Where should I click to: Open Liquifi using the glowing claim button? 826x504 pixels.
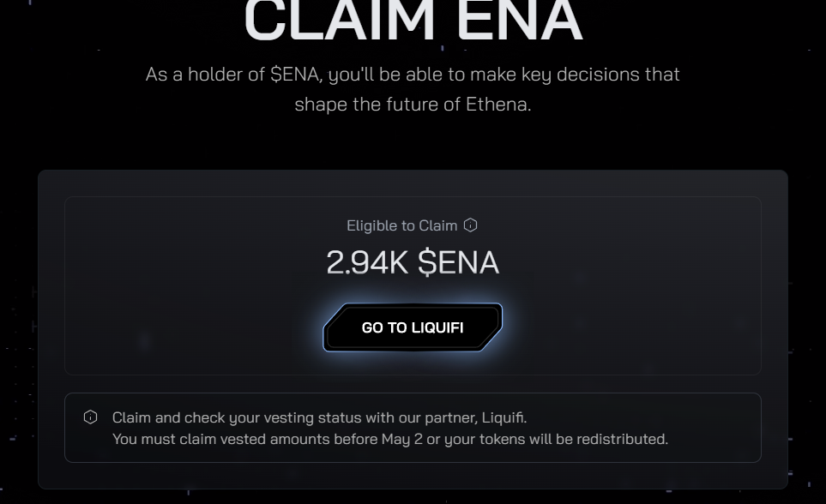[413, 327]
